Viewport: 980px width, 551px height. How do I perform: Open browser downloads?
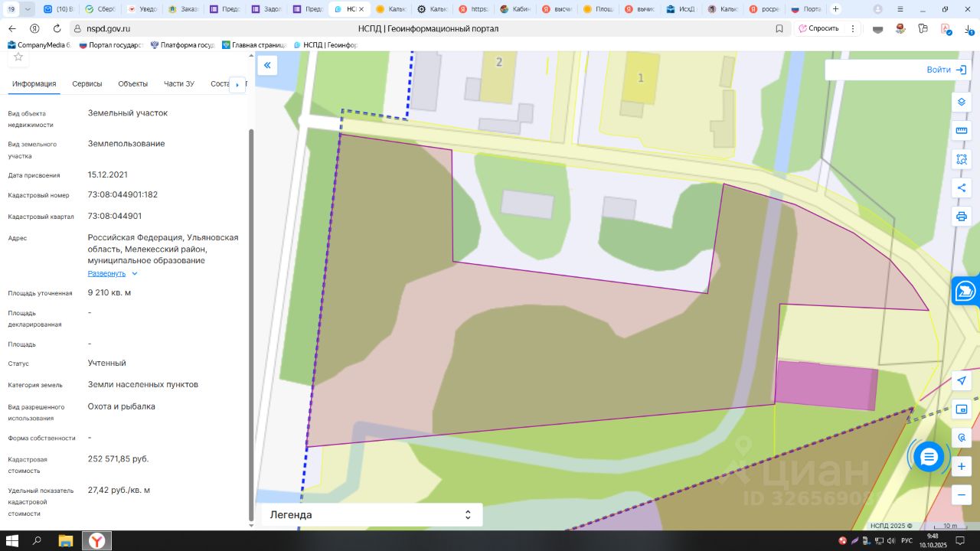(969, 28)
